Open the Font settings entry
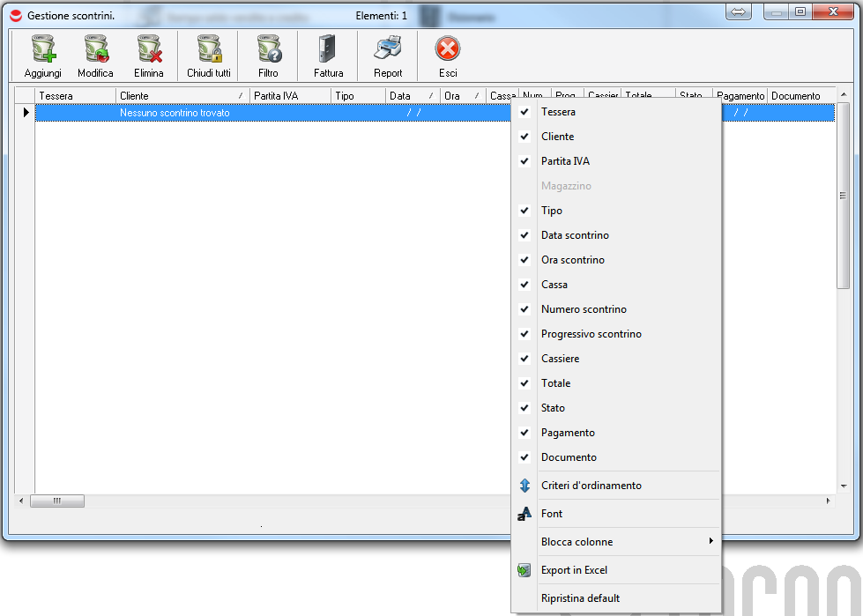 [x=552, y=514]
